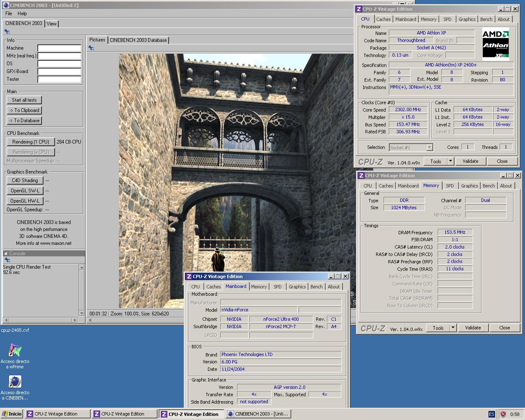
Task: Click taskbar clock showing 0:58
Action: click(515, 414)
